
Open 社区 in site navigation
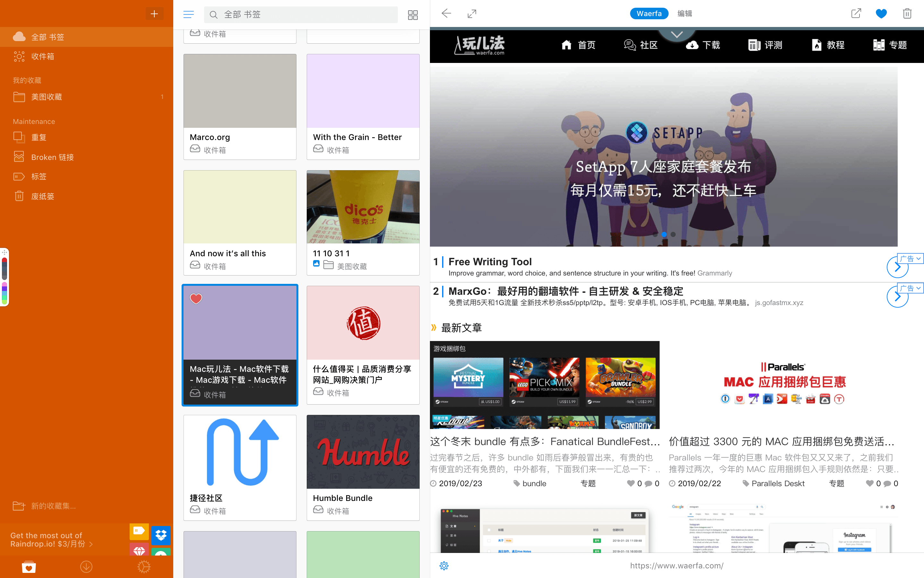[641, 45]
